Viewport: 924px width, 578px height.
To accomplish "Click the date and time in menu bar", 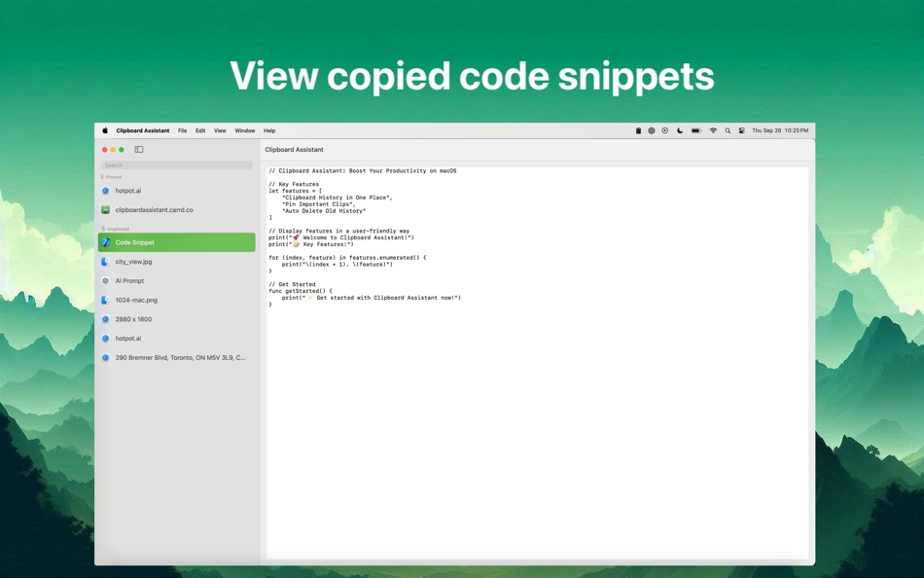I will click(x=780, y=131).
